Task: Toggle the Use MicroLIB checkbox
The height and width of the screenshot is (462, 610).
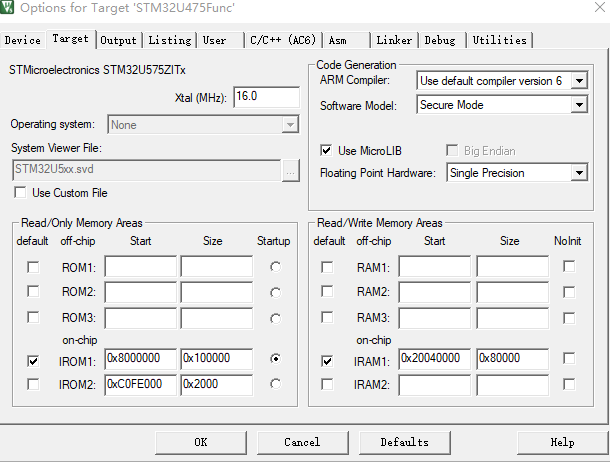Action: (x=326, y=150)
